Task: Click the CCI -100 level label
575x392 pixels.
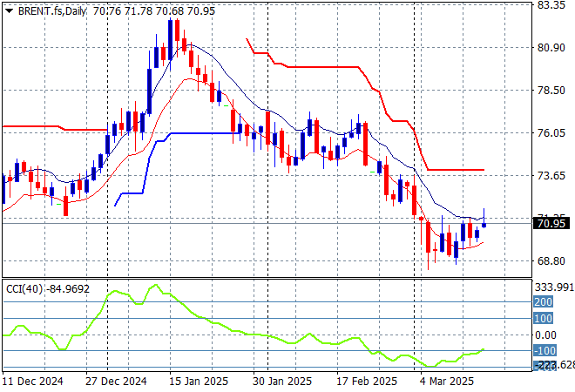Action: 543,350
